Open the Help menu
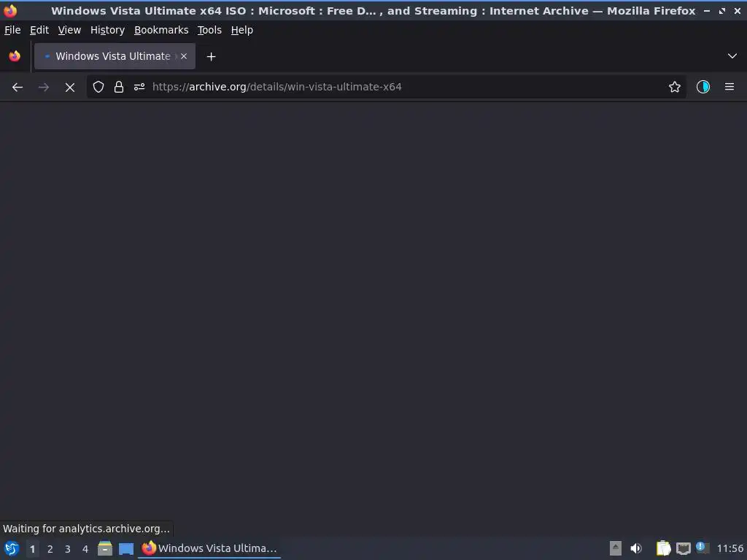Image resolution: width=747 pixels, height=560 pixels. click(242, 30)
